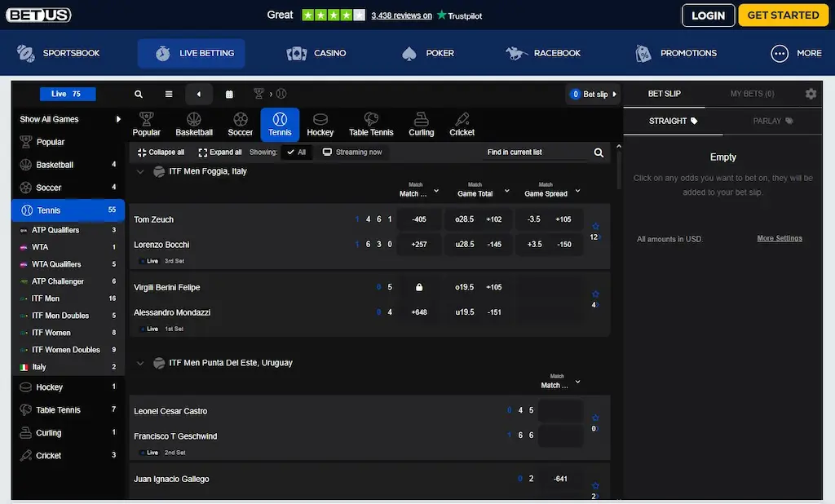Click the Live 75 button
Image resolution: width=835 pixels, height=504 pixels.
click(68, 94)
